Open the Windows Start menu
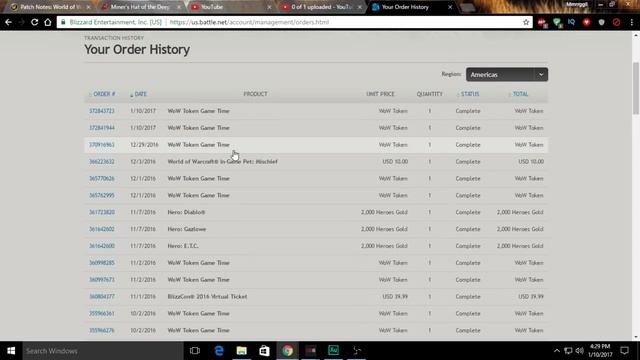The width and height of the screenshot is (640, 360). tap(11, 351)
